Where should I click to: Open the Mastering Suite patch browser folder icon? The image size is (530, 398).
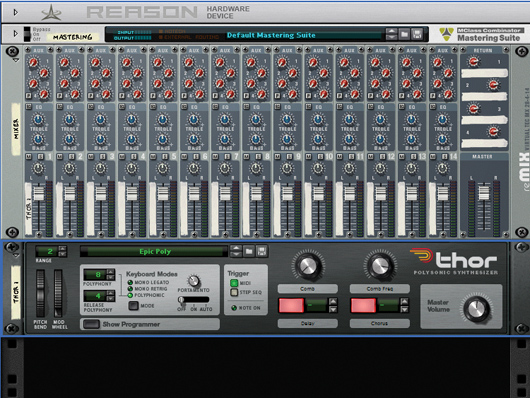click(404, 34)
